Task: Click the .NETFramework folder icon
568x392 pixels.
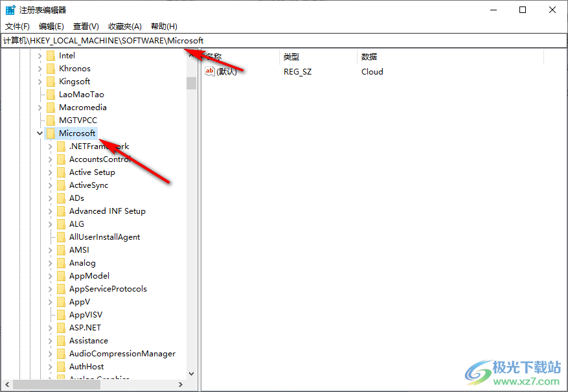Action: 62,146
